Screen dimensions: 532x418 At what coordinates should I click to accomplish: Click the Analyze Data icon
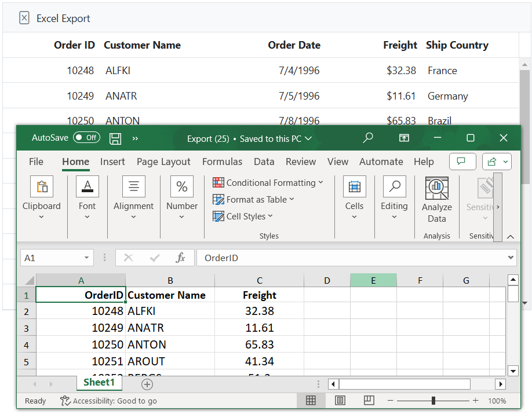click(x=436, y=189)
